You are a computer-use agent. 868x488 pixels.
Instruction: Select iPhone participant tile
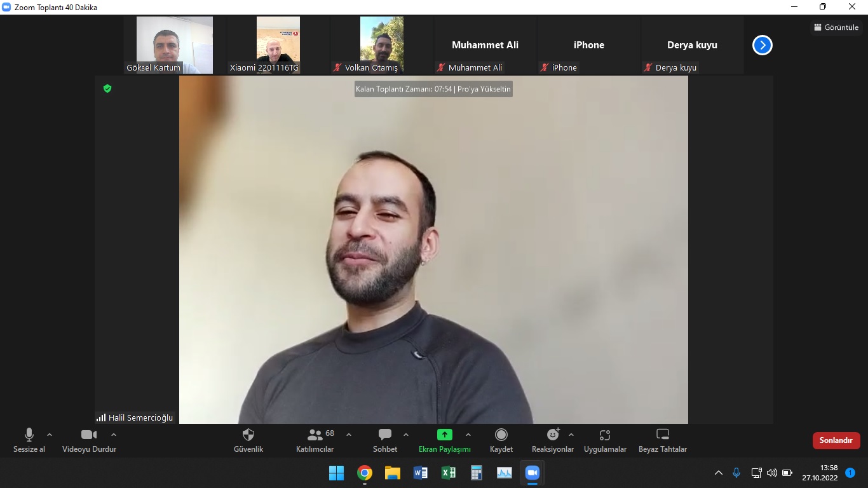click(x=589, y=45)
